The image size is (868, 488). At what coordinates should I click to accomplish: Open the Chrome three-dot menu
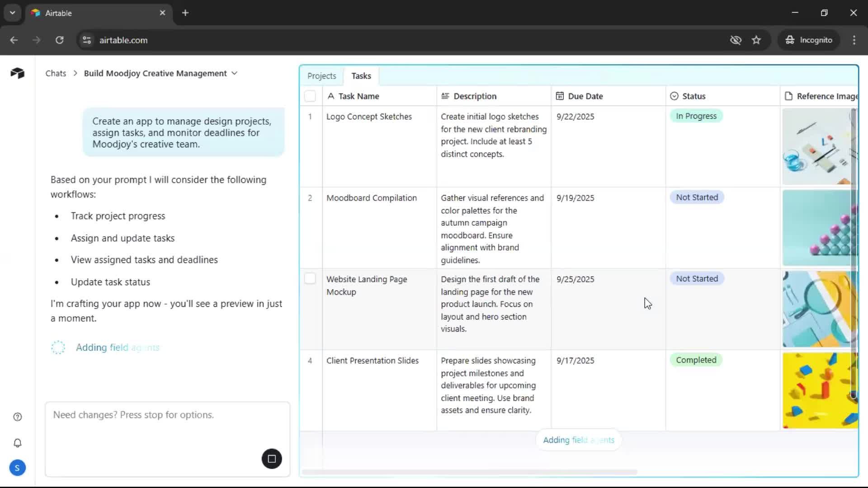854,40
